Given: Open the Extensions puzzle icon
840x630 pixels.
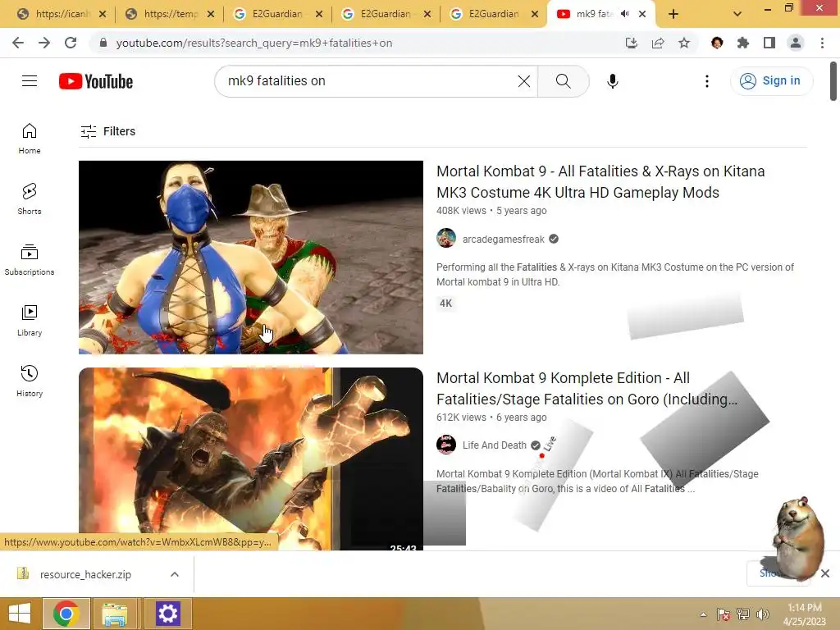Looking at the screenshot, I should click(x=743, y=43).
